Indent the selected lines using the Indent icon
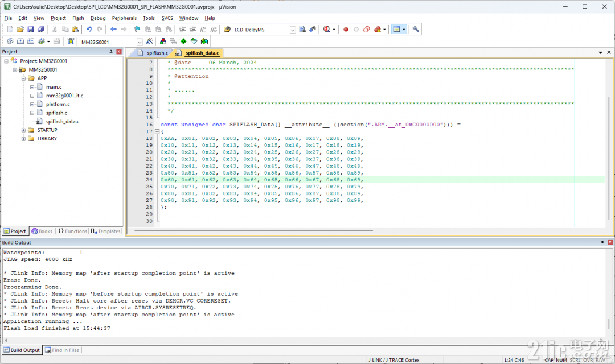The width and height of the screenshot is (615, 364). point(182,30)
